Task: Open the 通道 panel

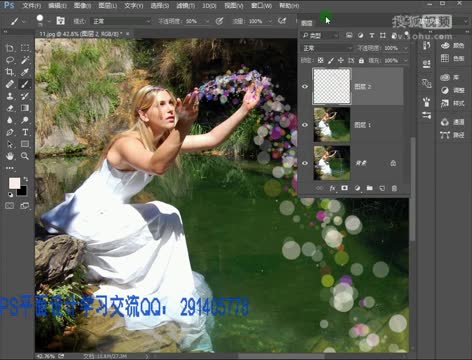Action: coord(452,122)
